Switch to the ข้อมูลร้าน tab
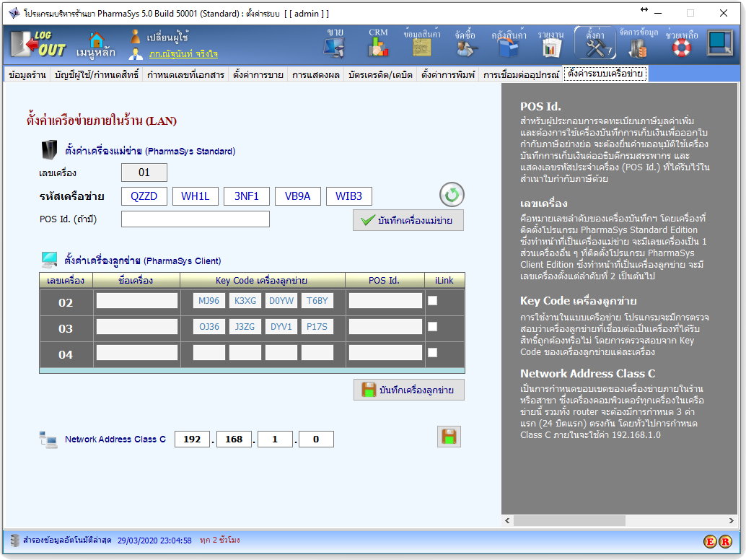The width and height of the screenshot is (746, 560). 27,75
